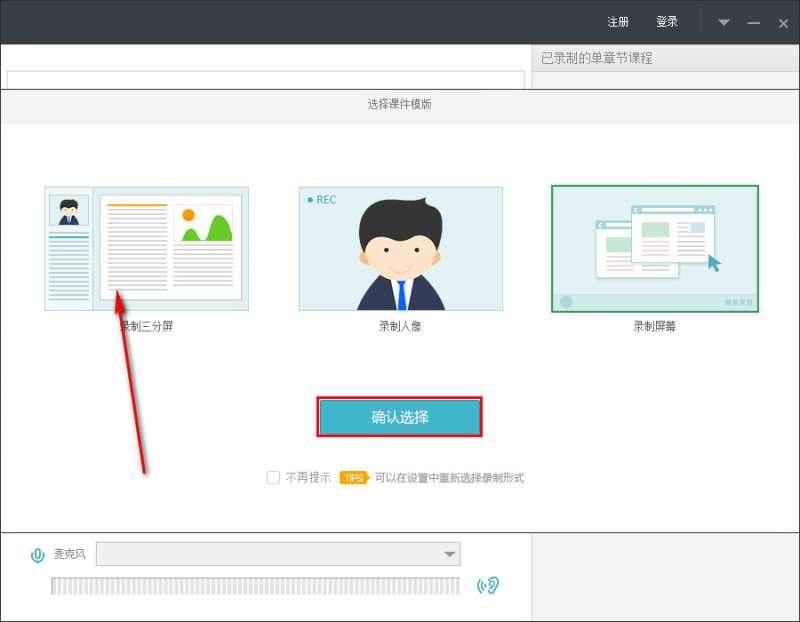Viewport: 800px width, 622px height.
Task: Click the title bar dropdown arrow icon
Action: tap(723, 21)
